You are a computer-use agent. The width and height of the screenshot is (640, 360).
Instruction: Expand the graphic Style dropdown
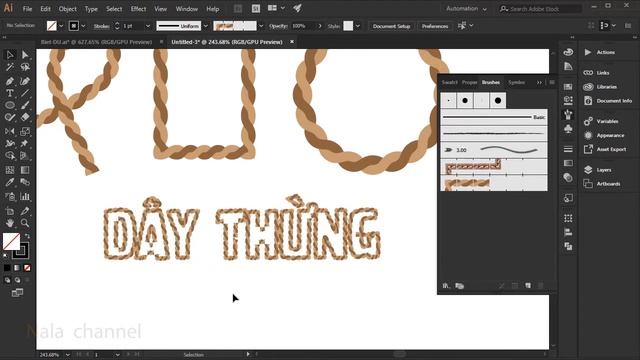[x=358, y=26]
